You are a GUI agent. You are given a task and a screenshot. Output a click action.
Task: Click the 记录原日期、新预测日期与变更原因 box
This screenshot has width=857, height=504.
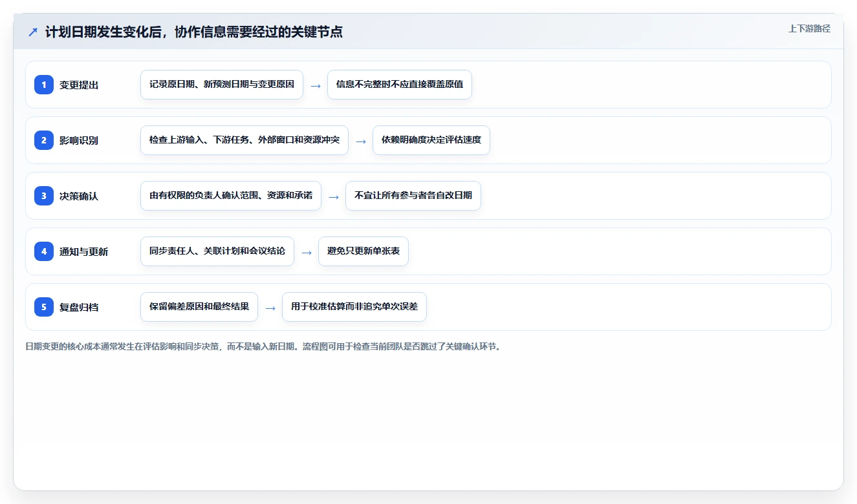click(222, 85)
